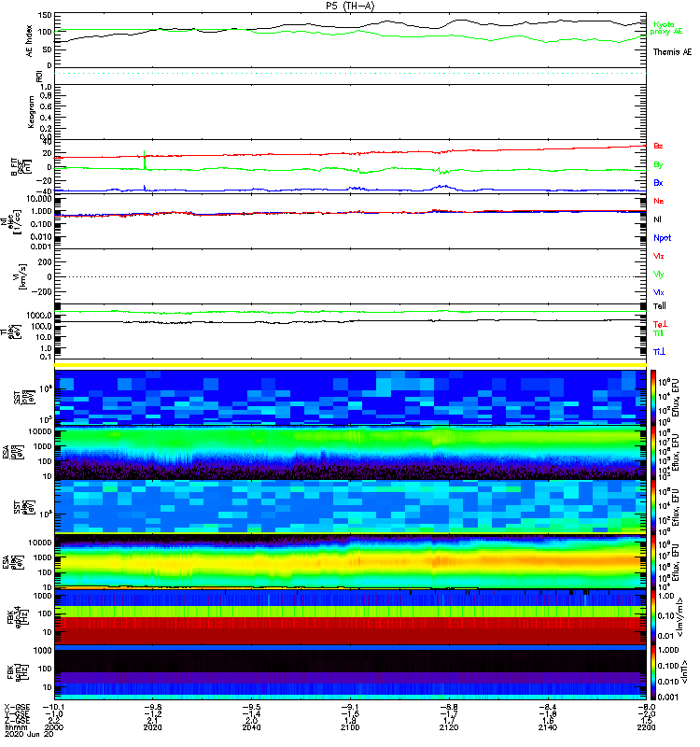The width and height of the screenshot is (700, 747).
Task: Click the "ROI" panel axis label
Action: tap(39, 76)
